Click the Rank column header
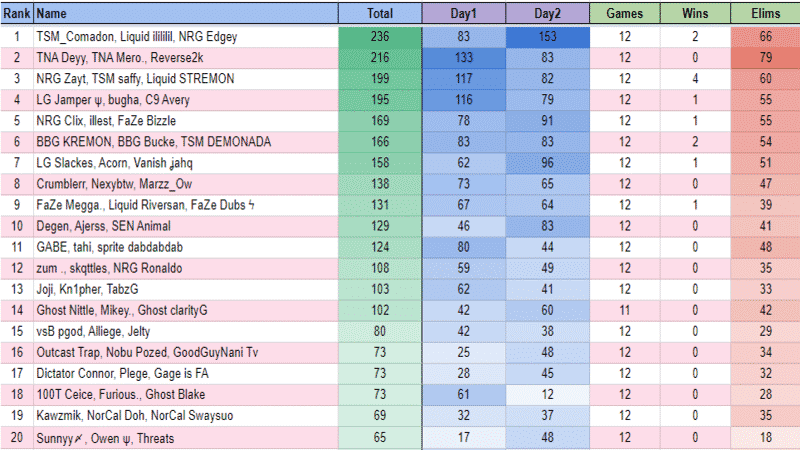800x450 pixels. click(17, 13)
